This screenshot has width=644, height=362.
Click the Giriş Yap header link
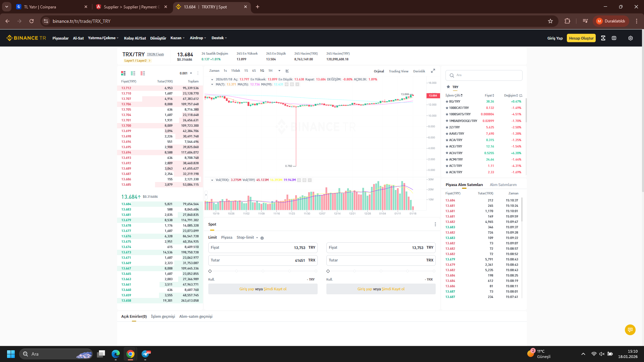point(555,38)
